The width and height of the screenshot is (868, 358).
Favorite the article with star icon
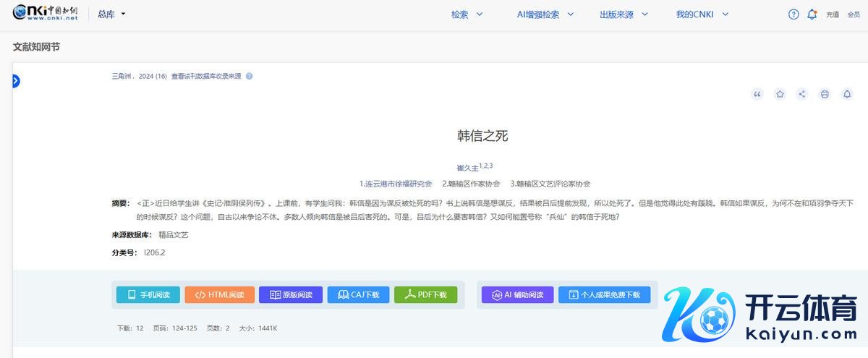pos(780,94)
